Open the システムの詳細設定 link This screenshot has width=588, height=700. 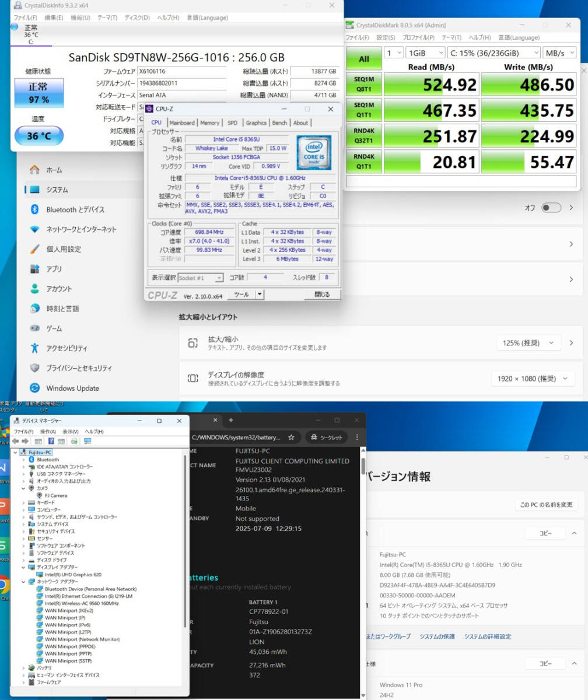click(x=488, y=636)
